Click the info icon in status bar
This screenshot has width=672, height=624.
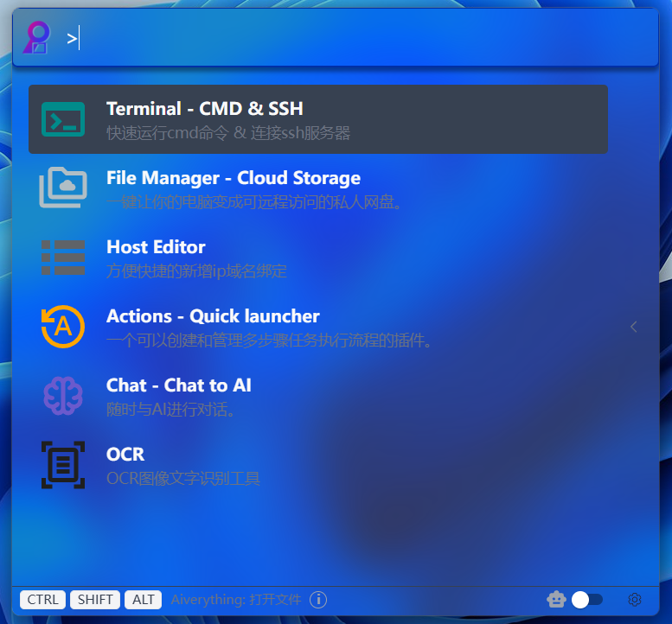pos(318,600)
